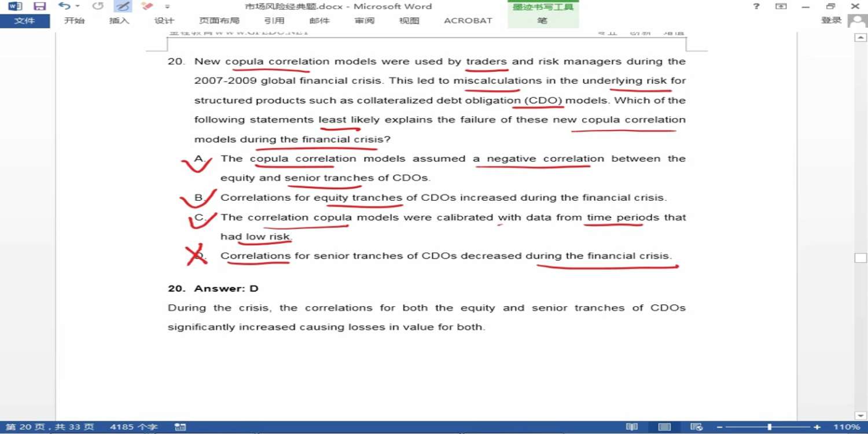Open Word Help question mark icon
The image size is (868, 434).
pyautogui.click(x=756, y=6)
